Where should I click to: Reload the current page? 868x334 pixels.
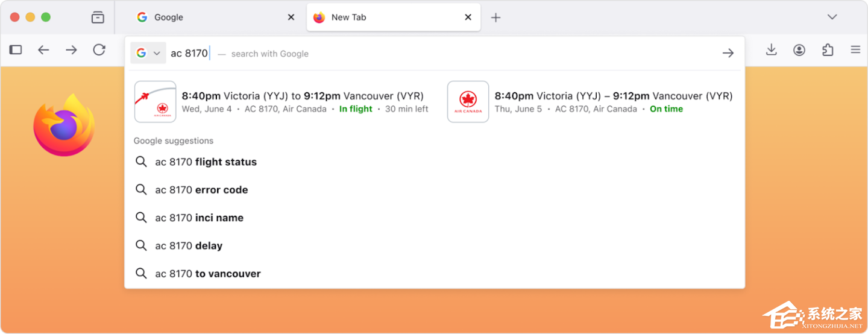coord(99,50)
